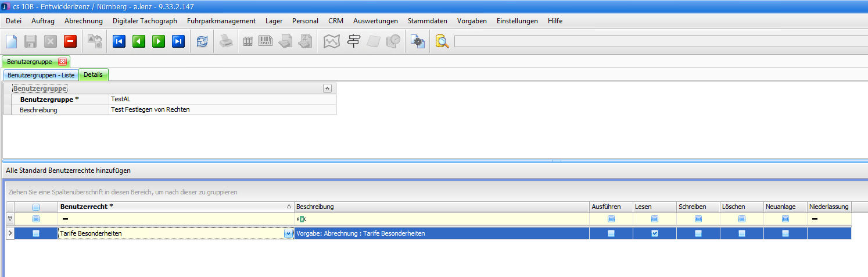Open the magnifier search icon
This screenshot has width=868, height=277.
[x=442, y=41]
